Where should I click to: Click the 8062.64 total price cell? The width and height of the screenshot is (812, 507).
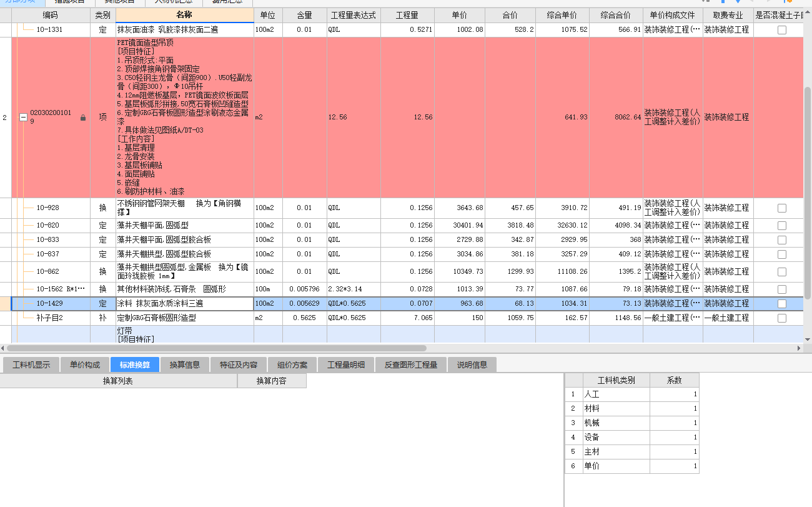click(616, 118)
